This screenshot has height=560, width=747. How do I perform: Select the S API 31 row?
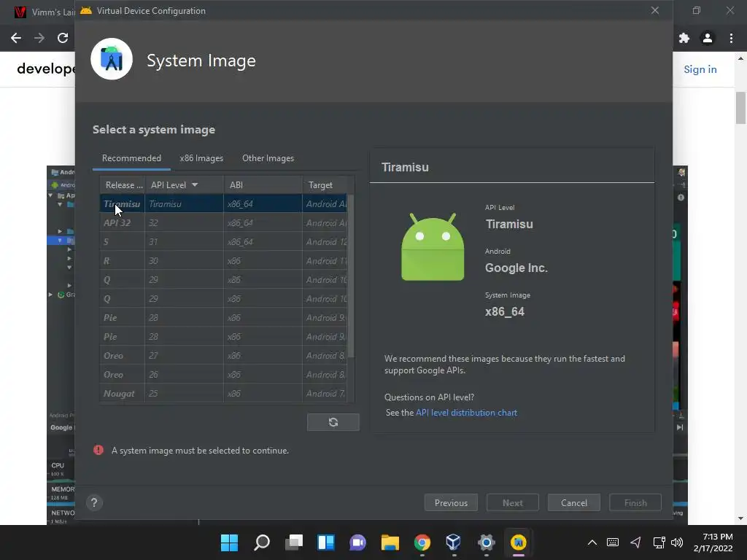point(223,242)
